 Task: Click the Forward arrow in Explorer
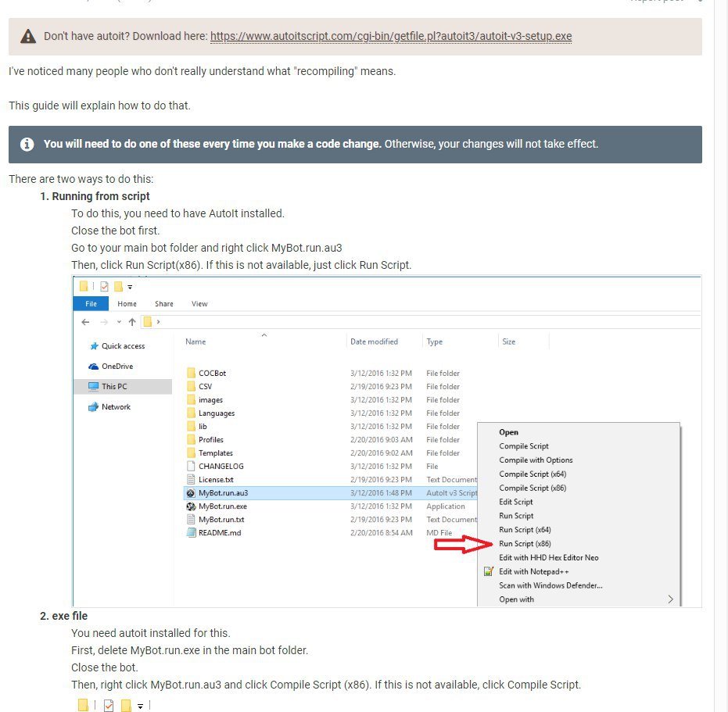coord(104,322)
